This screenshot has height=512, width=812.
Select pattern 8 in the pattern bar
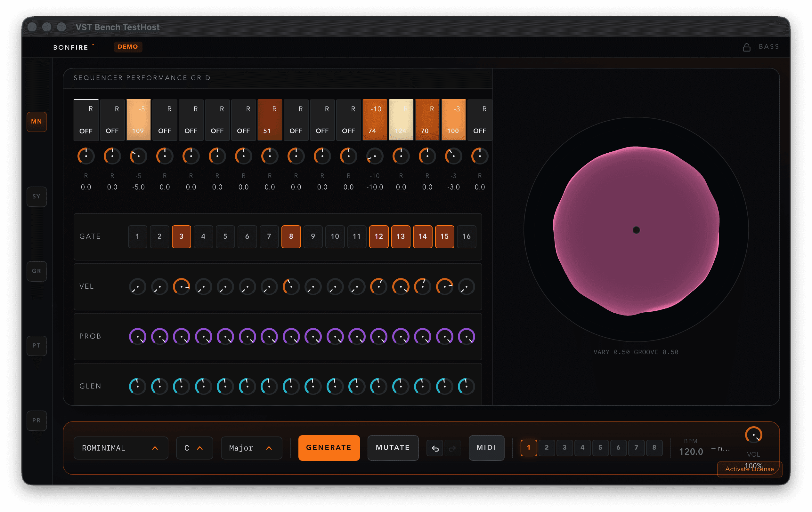tap(654, 448)
